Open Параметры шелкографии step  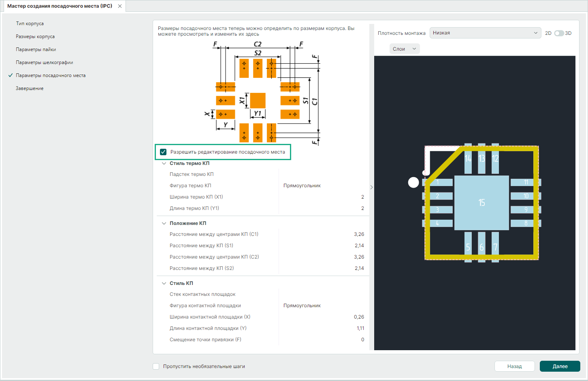45,62
